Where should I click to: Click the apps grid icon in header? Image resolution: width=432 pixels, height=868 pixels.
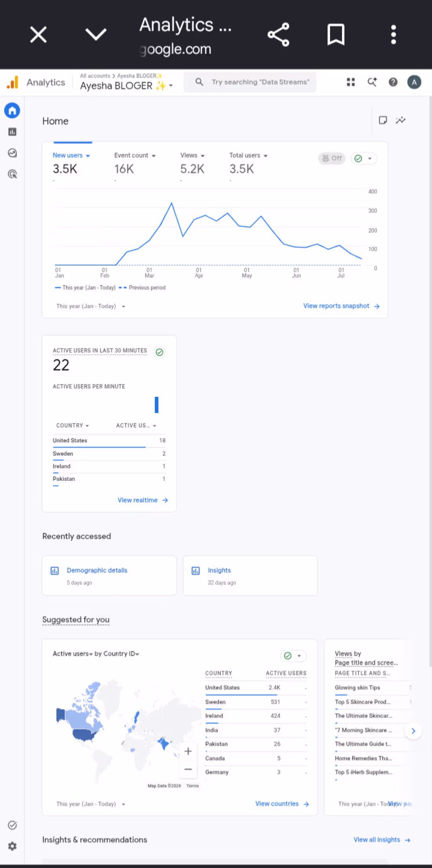[x=351, y=82]
